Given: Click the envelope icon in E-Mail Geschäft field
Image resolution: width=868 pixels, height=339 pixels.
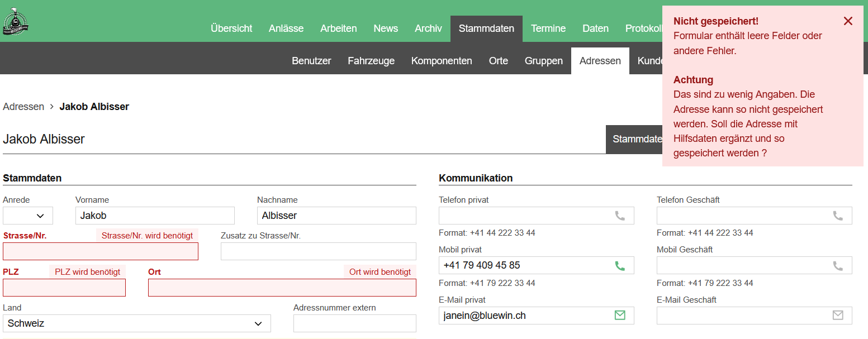Looking at the screenshot, I should (837, 315).
